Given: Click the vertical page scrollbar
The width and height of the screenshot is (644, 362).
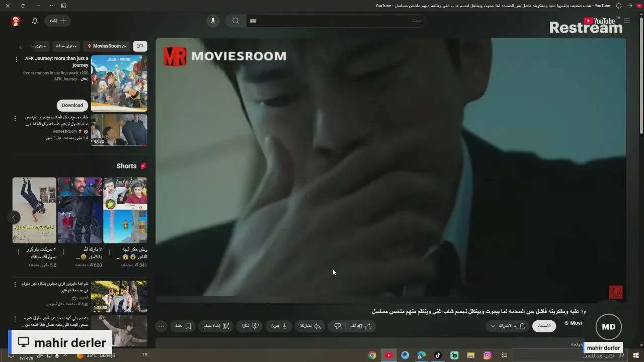Looking at the screenshot, I should tap(641, 75).
